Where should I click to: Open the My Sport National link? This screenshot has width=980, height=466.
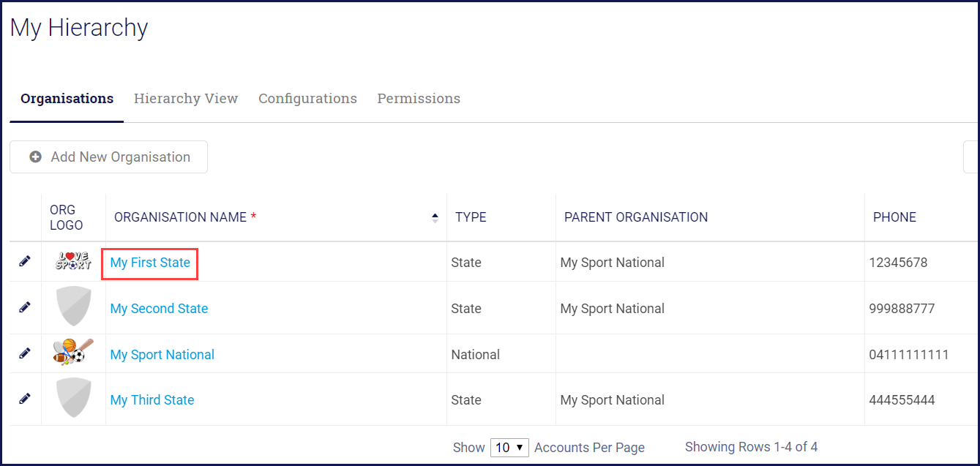(x=162, y=355)
